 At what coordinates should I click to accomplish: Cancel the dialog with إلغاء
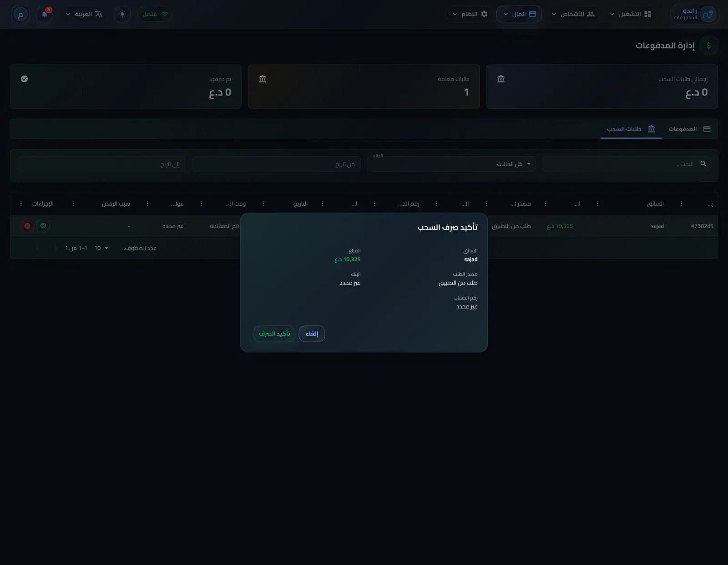pyautogui.click(x=312, y=334)
